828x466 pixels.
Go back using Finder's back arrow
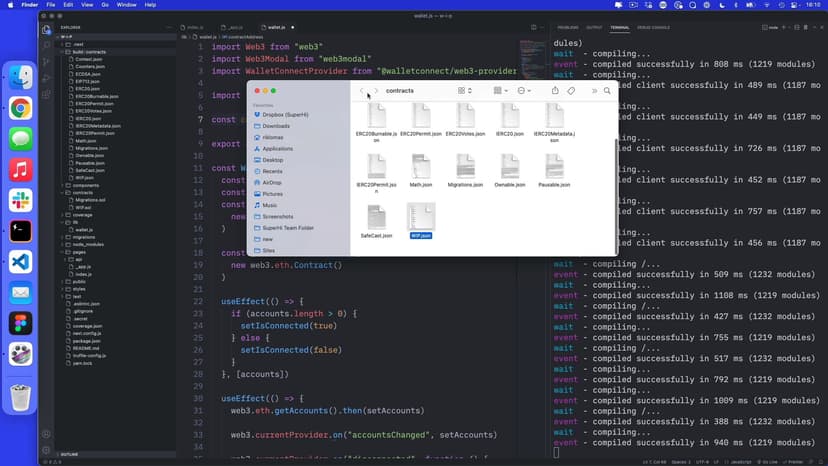point(361,91)
